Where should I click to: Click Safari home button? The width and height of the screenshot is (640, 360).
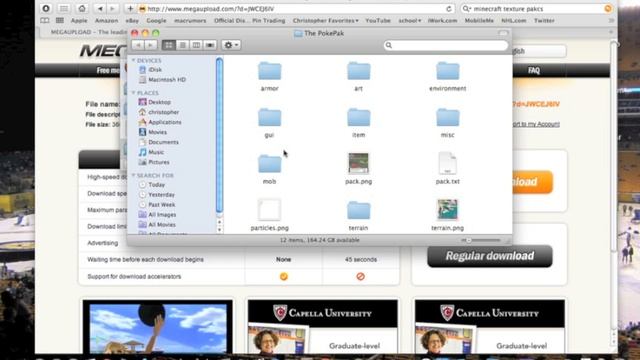coord(82,8)
